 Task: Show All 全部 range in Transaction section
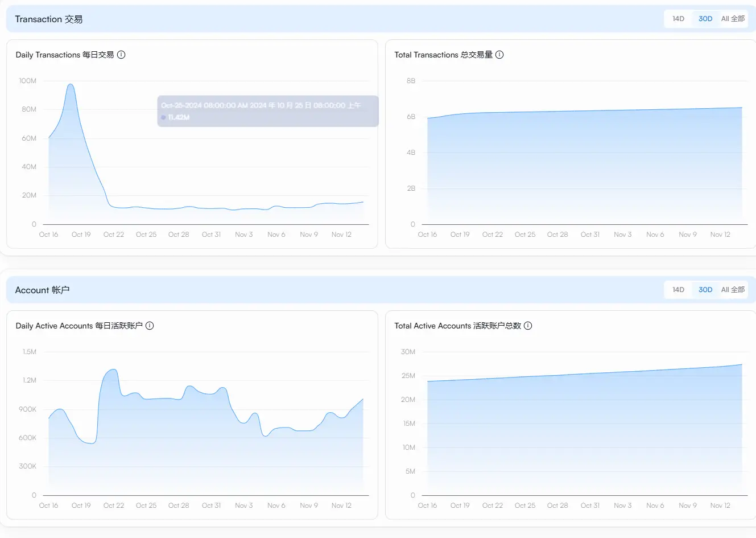pos(733,19)
